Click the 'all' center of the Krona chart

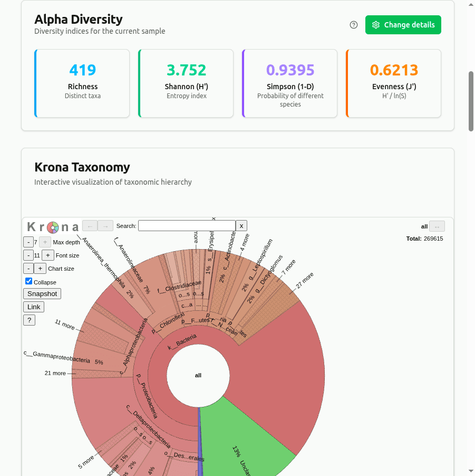(x=198, y=375)
